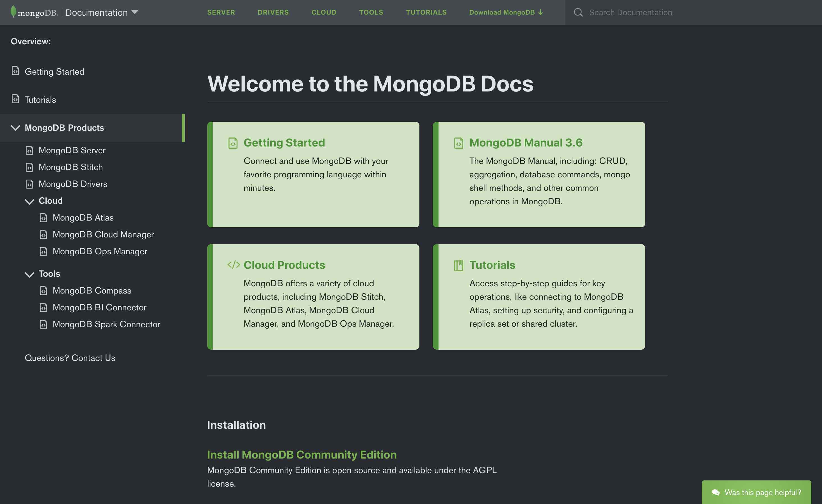Open the DRIVERS navigation menu
Screen dimensions: 822x504
pos(273,12)
